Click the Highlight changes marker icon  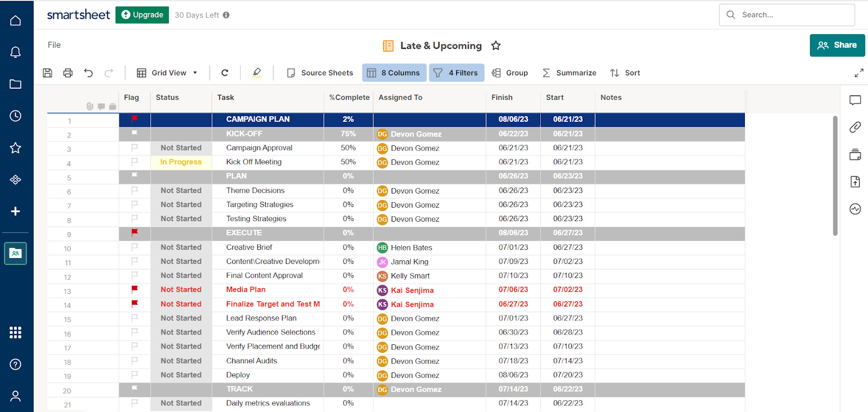(x=257, y=73)
